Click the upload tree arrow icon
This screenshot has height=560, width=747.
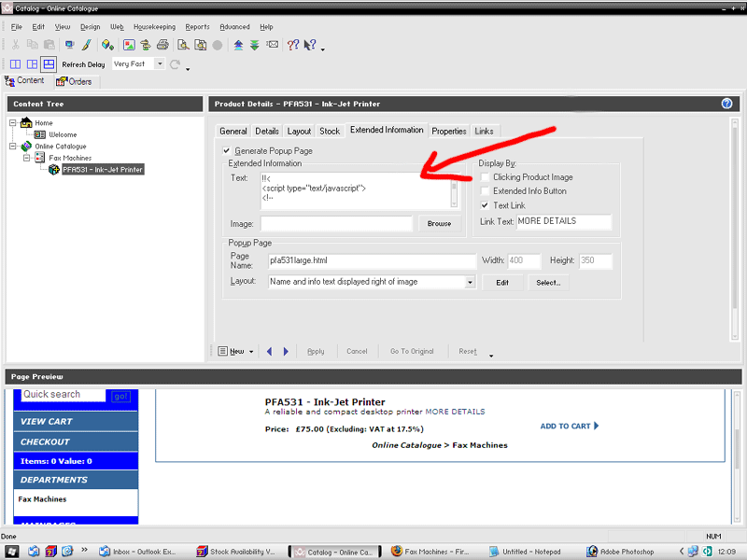click(238, 45)
